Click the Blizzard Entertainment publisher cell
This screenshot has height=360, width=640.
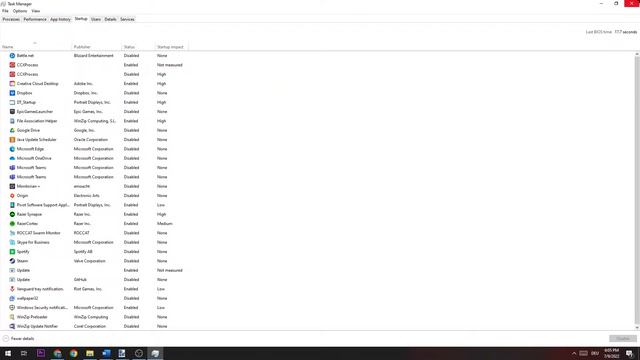(93, 56)
